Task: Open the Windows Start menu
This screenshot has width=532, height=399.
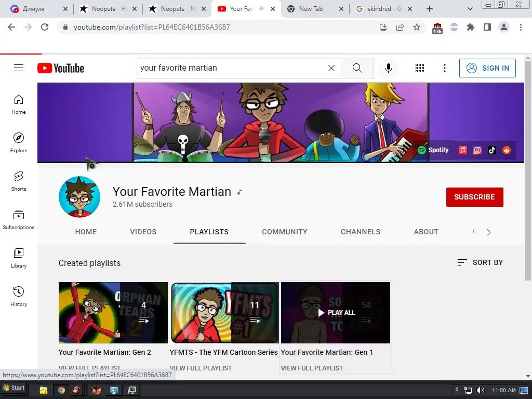Action: [x=14, y=388]
